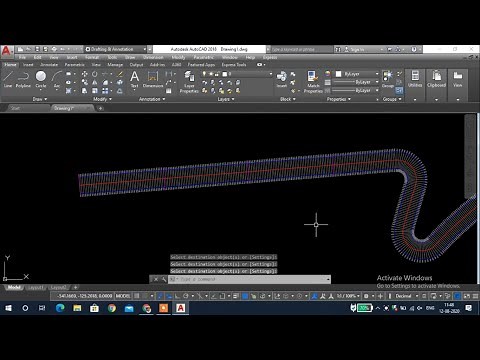Viewport: 480px width, 360px height.
Task: Expand the Properties panel
Action: coord(339,99)
